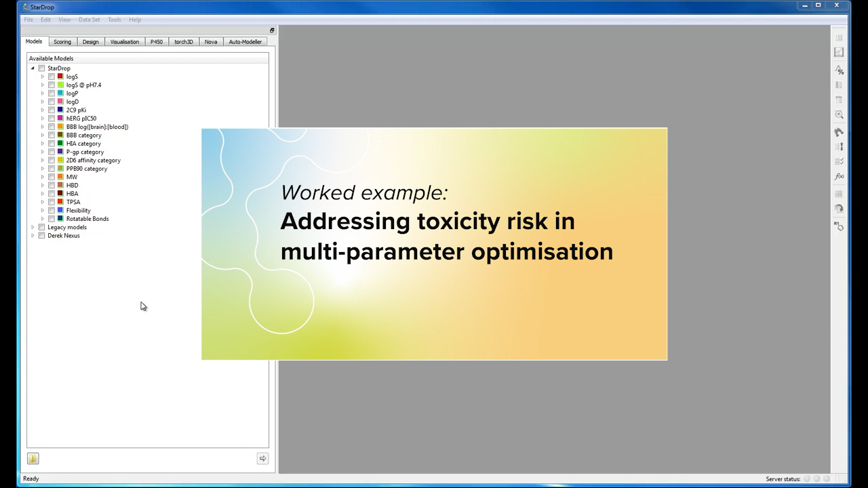Viewport: 868px width, 488px height.
Task: Click the red color swatch beside logD
Action: pyautogui.click(x=60, y=101)
